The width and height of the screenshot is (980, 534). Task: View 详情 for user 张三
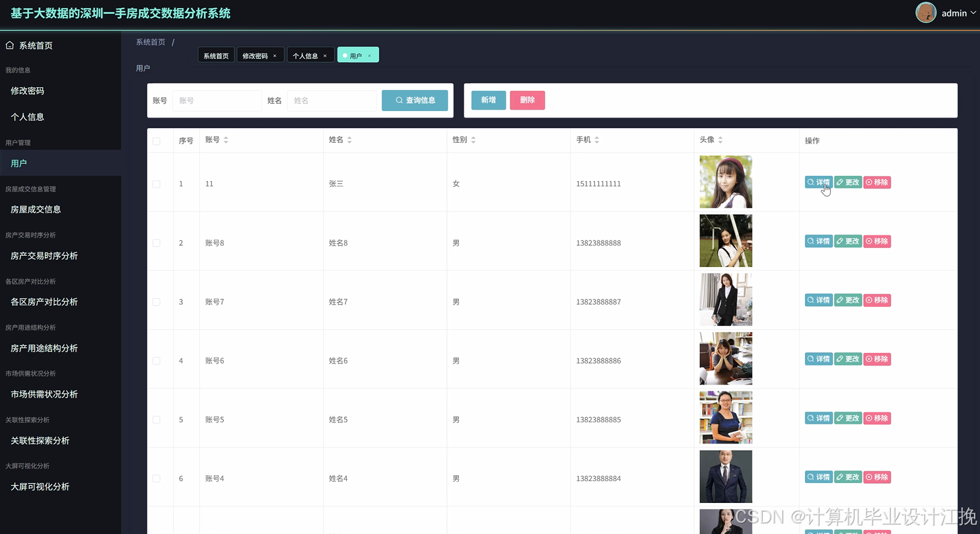click(x=819, y=182)
